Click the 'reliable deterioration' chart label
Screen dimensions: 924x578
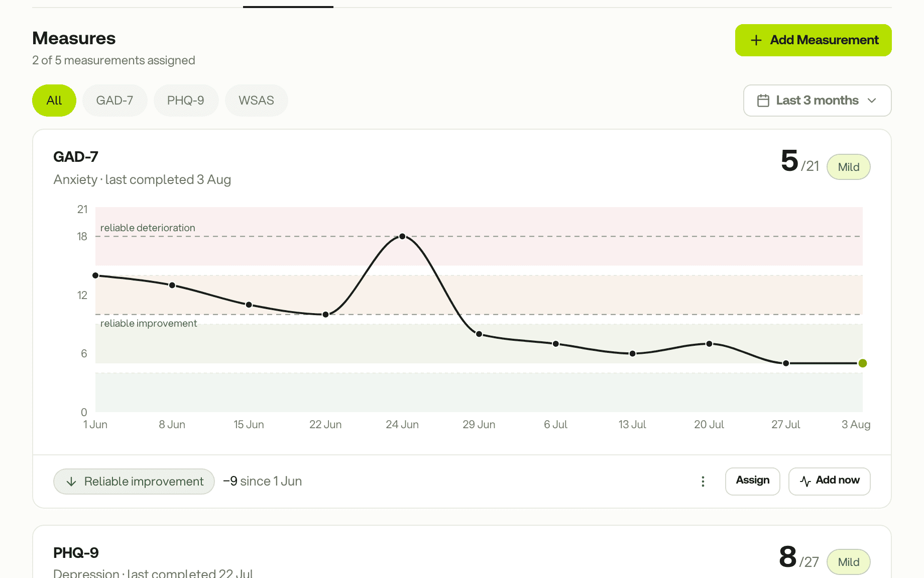(x=148, y=228)
